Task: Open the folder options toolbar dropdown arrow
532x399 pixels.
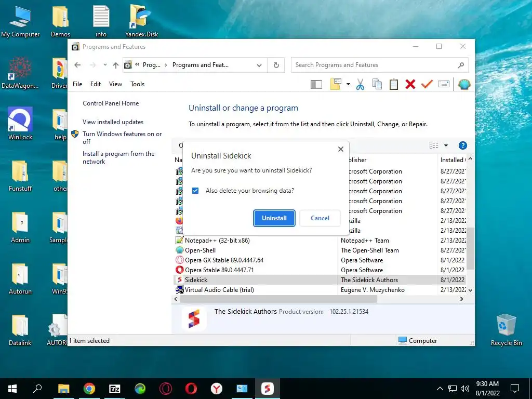Action: [x=348, y=84]
